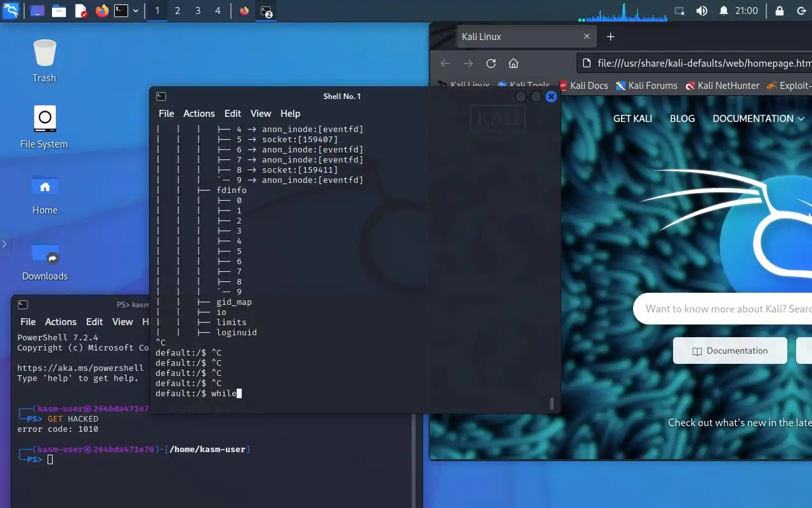The width and height of the screenshot is (812, 508).
Task: Go back in Firefox
Action: (445, 63)
